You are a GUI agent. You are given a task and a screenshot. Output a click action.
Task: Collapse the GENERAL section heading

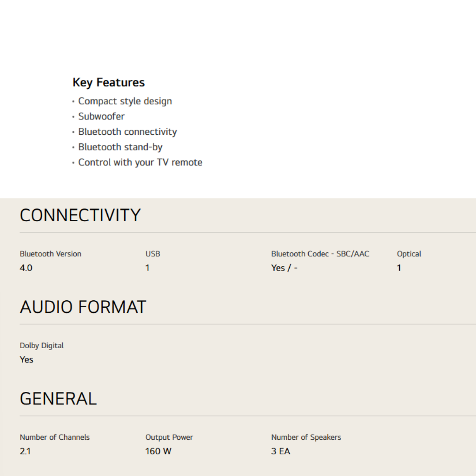[58, 399]
